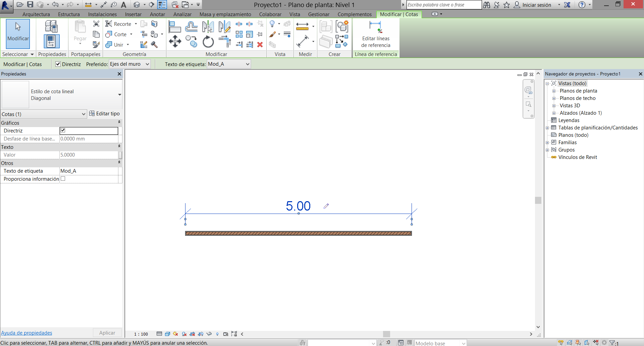Click the Offset tool icon
This screenshot has height=346, width=644.
(x=191, y=26)
